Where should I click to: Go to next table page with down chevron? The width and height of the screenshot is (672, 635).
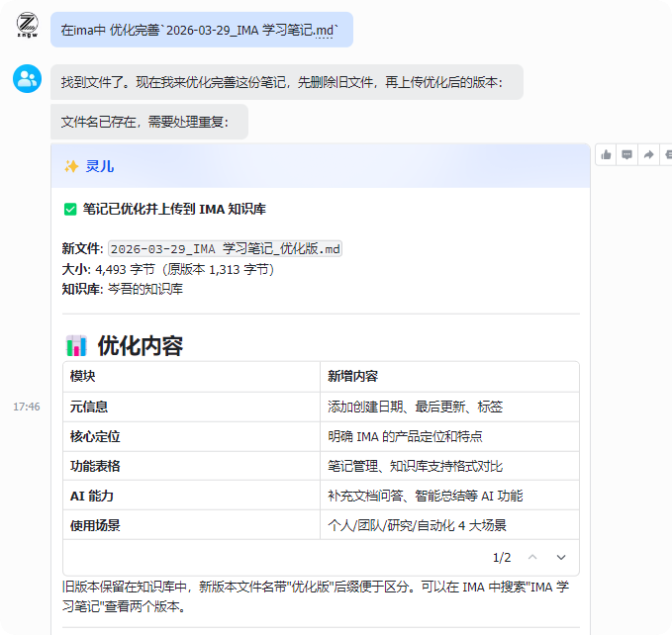pos(561,557)
